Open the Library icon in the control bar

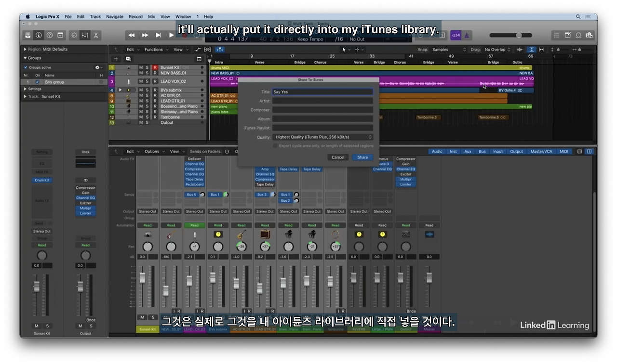(28, 35)
